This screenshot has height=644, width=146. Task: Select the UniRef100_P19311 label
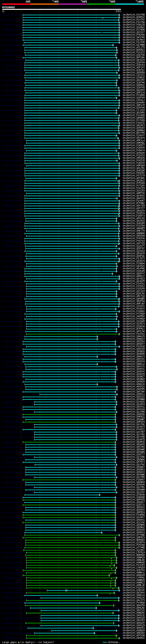(134, 284)
